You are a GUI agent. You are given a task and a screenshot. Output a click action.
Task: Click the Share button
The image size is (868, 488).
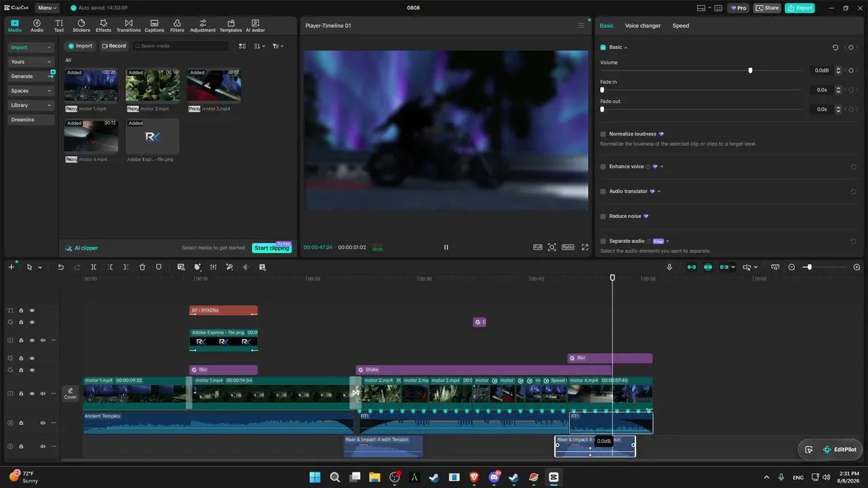768,8
